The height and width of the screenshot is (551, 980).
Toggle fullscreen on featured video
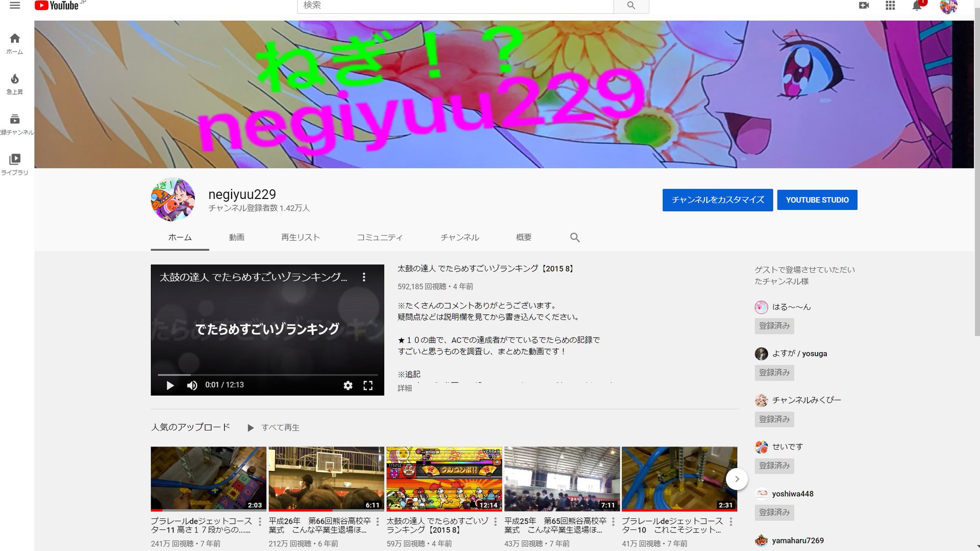pyautogui.click(x=367, y=386)
